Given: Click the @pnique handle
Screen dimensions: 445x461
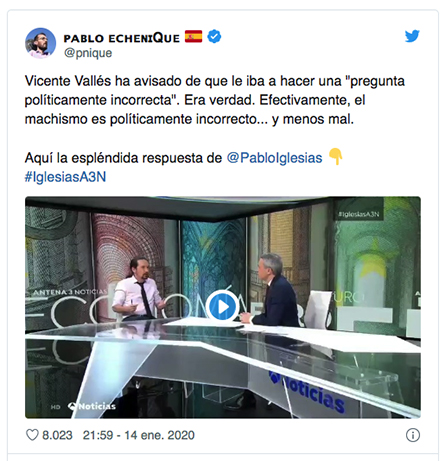Looking at the screenshot, I should tap(88, 53).
